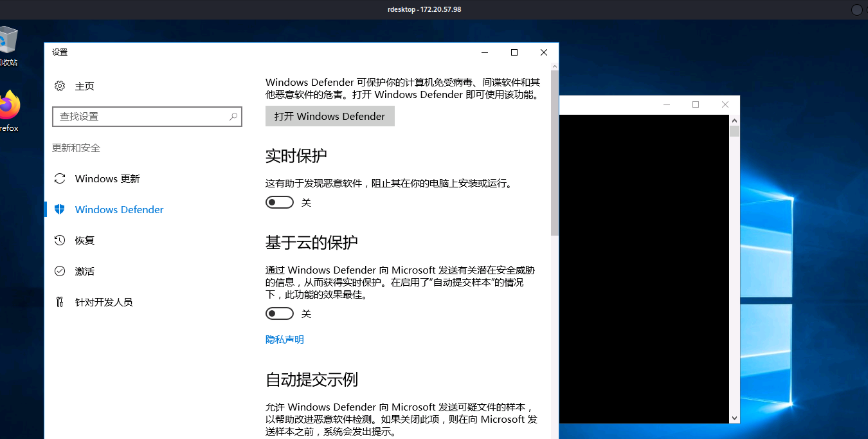Click the Firefox desktop icon
This screenshot has height=439, width=868.
(x=9, y=105)
